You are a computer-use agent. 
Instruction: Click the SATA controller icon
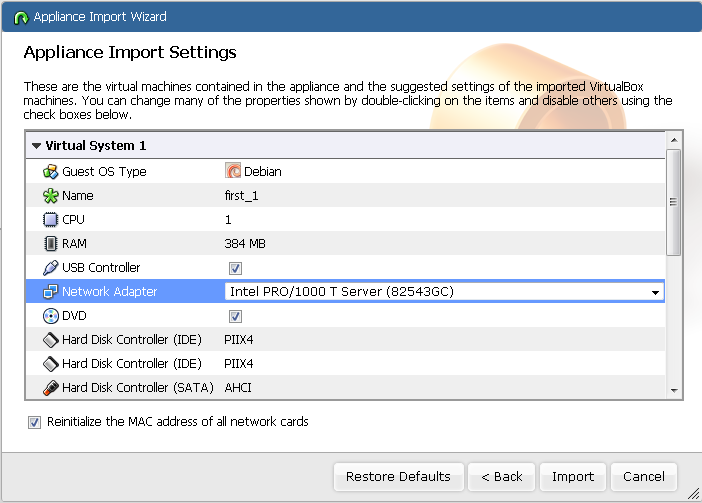click(50, 388)
